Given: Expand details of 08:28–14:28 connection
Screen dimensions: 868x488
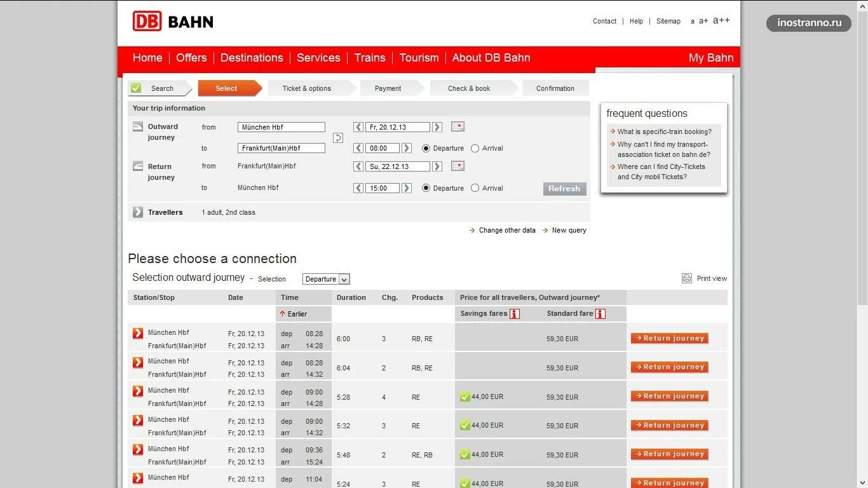Looking at the screenshot, I should point(138,333).
